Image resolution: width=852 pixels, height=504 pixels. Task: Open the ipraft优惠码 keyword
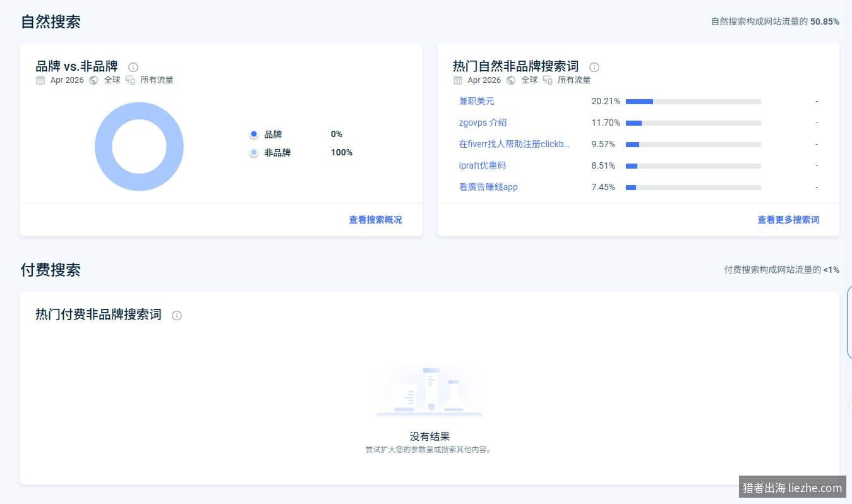(x=482, y=165)
